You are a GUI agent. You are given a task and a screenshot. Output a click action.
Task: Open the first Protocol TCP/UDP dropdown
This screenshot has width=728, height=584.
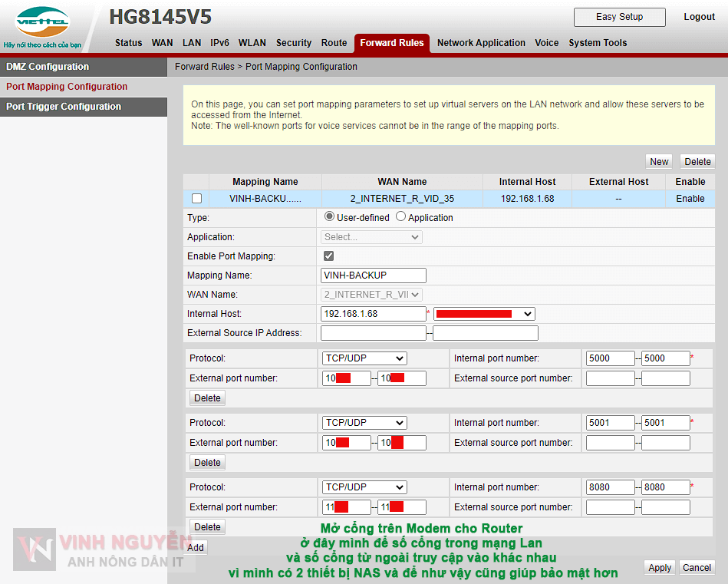364,358
